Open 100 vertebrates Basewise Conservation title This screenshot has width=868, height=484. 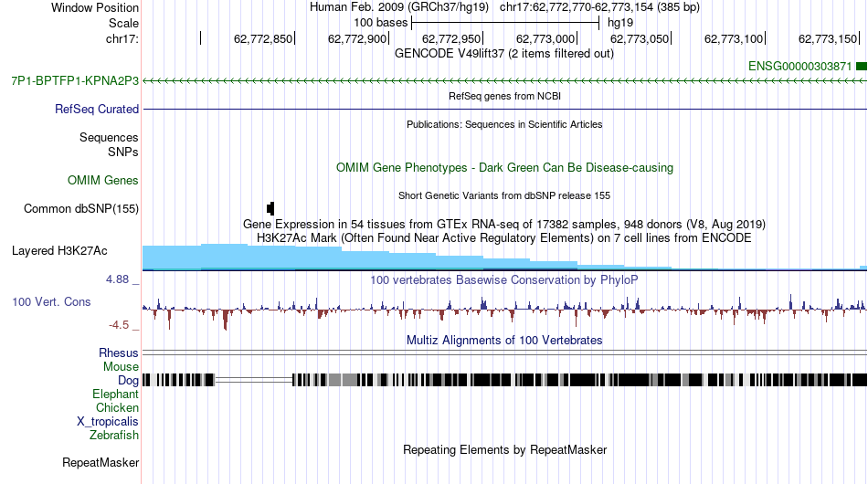coord(504,279)
